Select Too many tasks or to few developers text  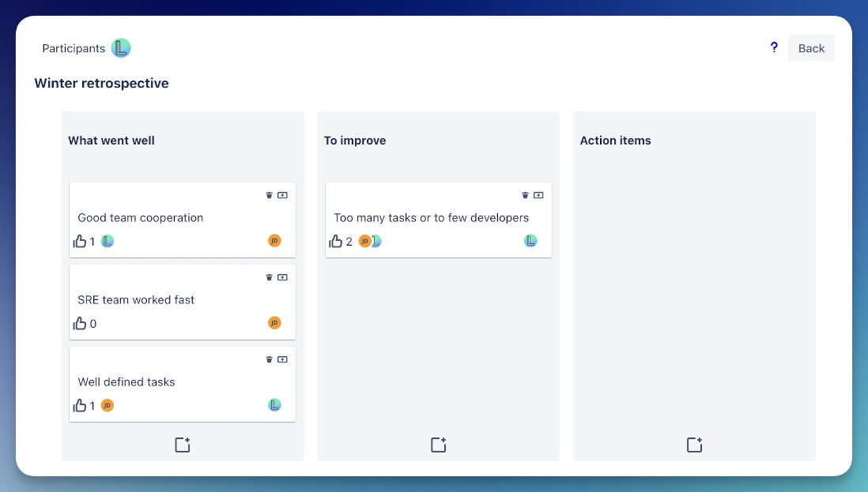pyautogui.click(x=431, y=218)
